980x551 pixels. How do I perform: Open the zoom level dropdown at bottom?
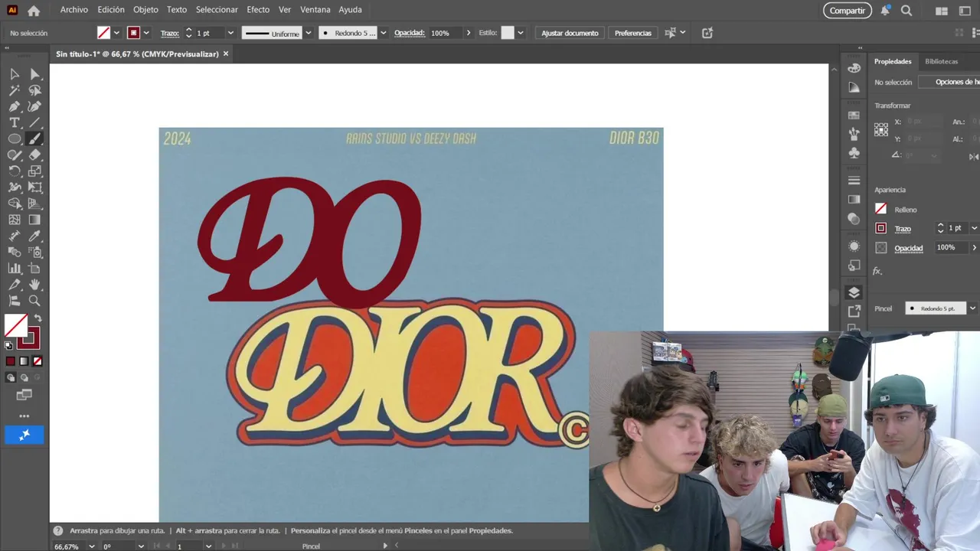coord(92,546)
